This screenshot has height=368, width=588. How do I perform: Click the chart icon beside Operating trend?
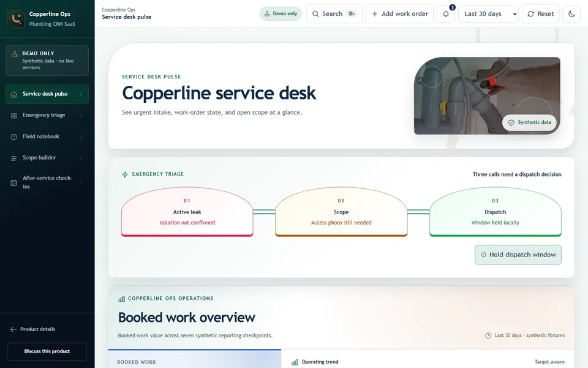click(x=295, y=362)
